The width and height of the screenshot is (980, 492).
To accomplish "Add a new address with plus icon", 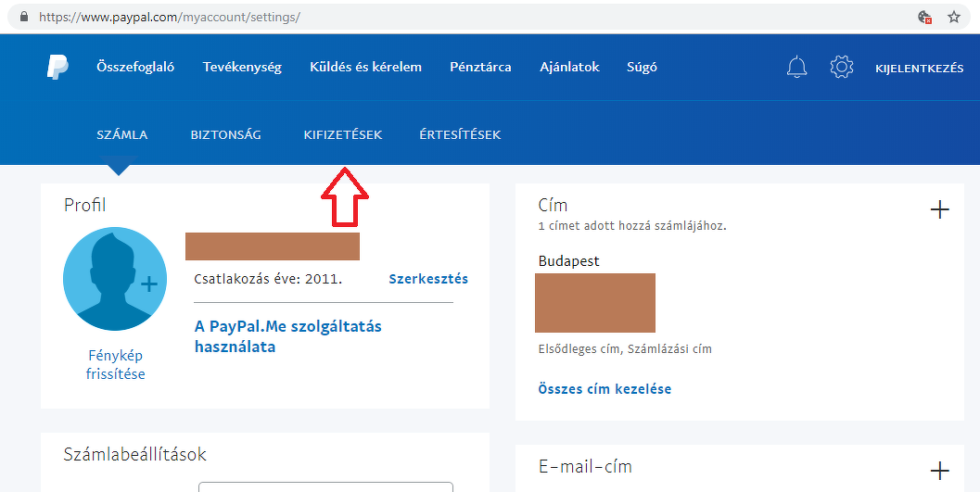I will tap(940, 209).
